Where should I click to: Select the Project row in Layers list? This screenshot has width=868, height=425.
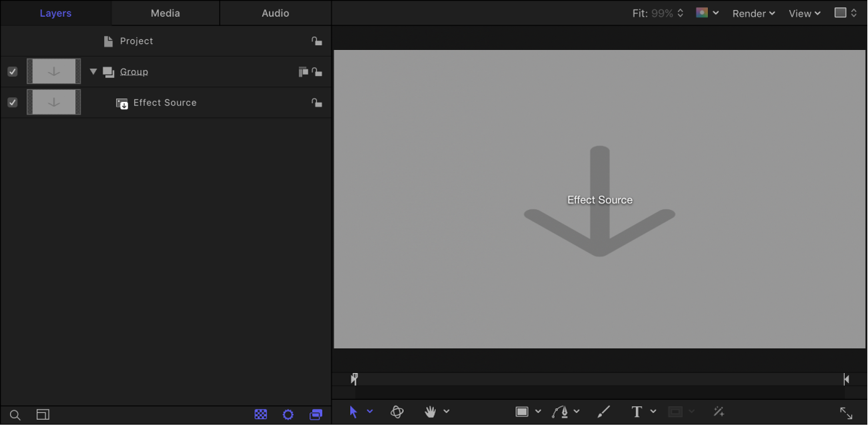(x=137, y=41)
